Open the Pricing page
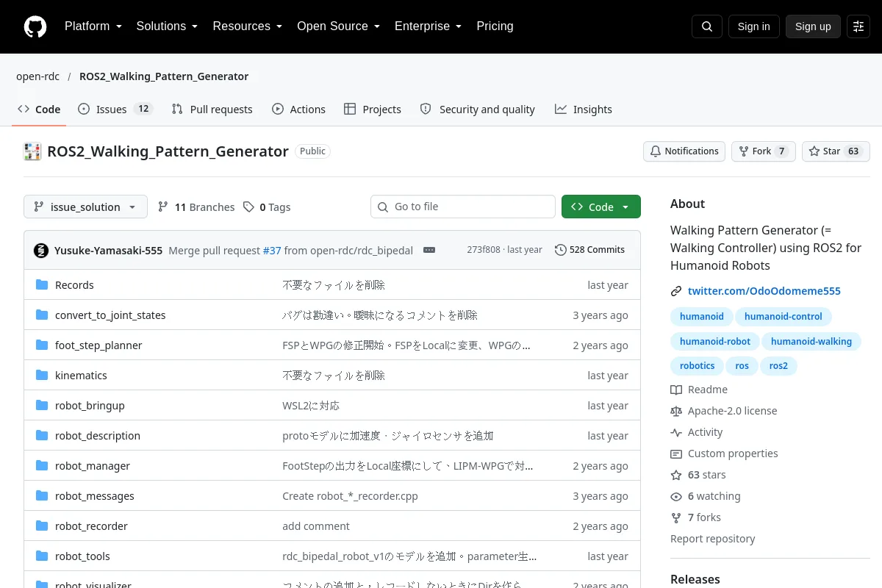 (x=495, y=26)
